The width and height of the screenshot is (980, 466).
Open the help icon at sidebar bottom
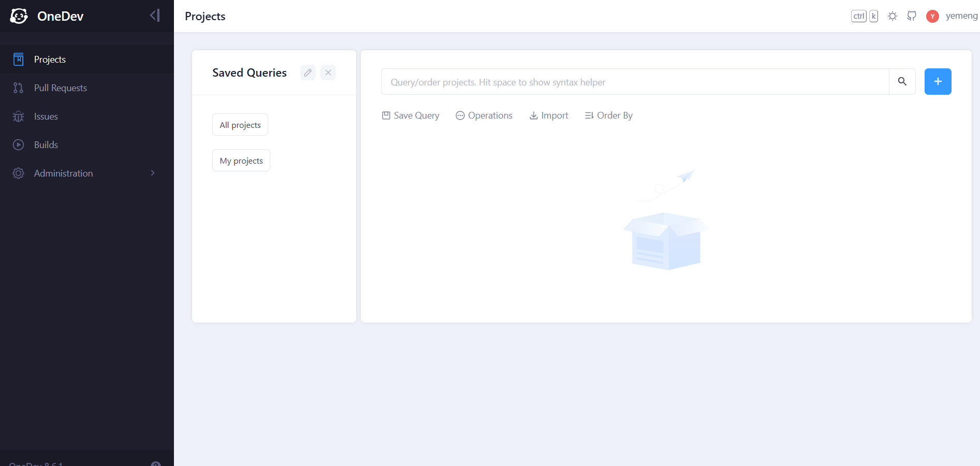click(x=155, y=463)
